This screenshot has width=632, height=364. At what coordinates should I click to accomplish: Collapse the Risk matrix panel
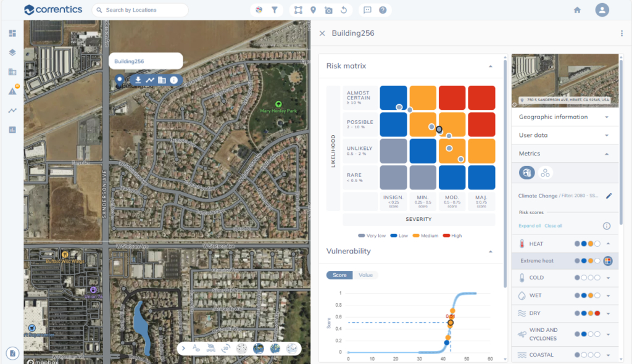pyautogui.click(x=490, y=66)
